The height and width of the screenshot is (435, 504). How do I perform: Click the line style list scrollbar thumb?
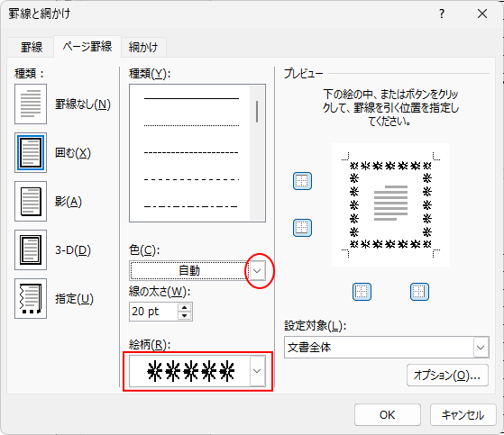pos(257,112)
